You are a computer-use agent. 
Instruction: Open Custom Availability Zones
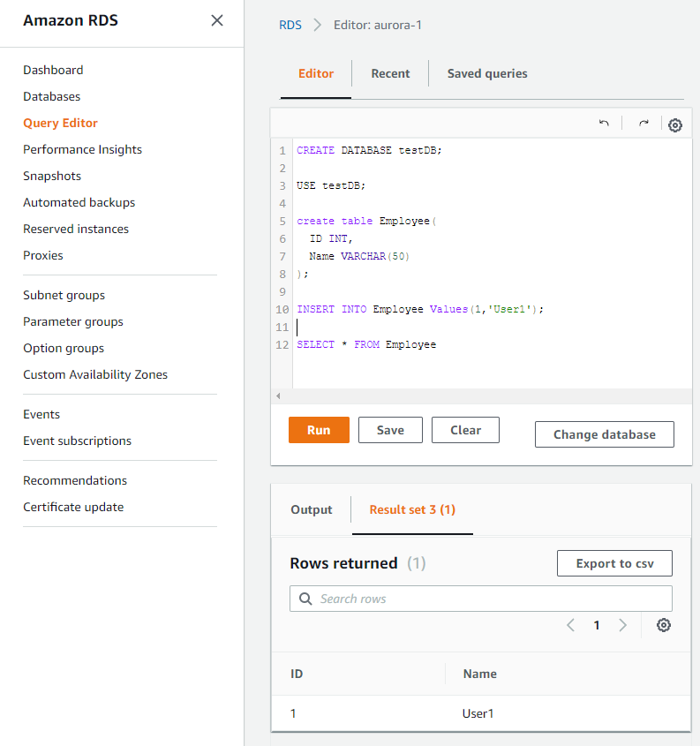[x=95, y=375]
